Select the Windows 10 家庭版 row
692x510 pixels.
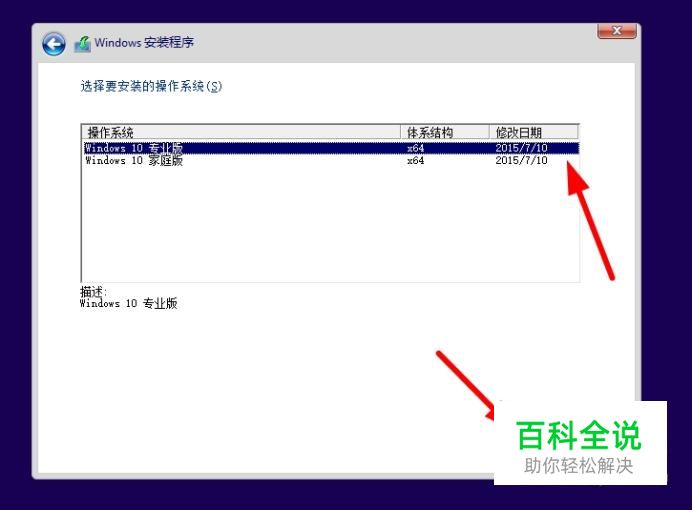331,160
